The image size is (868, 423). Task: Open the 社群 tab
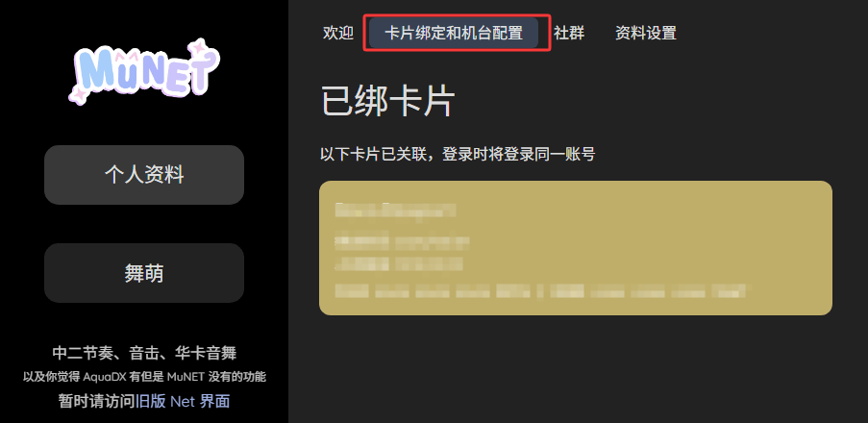[569, 34]
